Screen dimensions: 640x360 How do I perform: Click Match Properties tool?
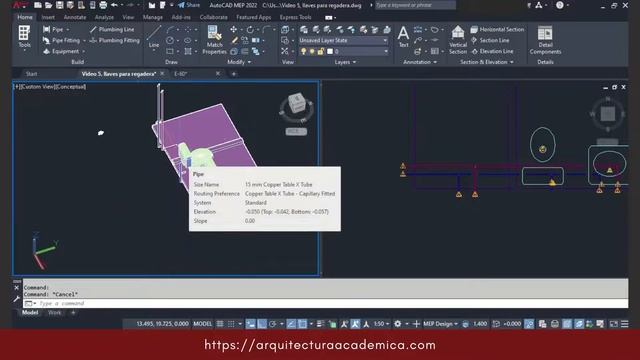coord(214,40)
